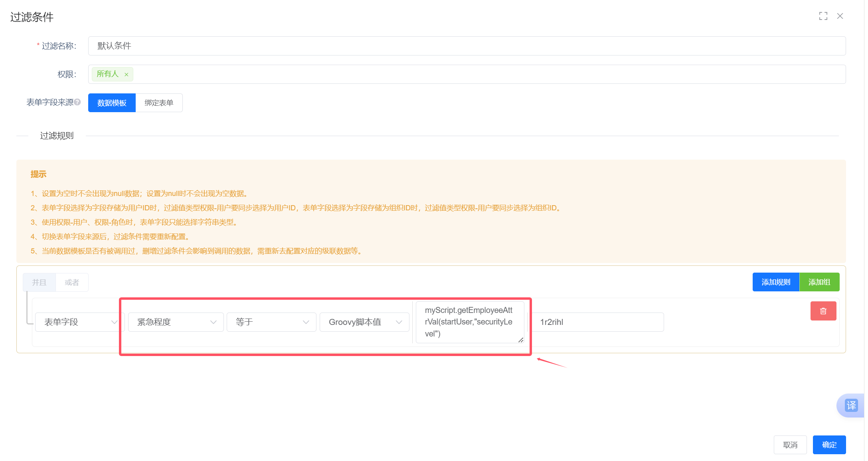Switch form field source to 绑定表单
The width and height of the screenshot is (868, 461).
pyautogui.click(x=159, y=103)
